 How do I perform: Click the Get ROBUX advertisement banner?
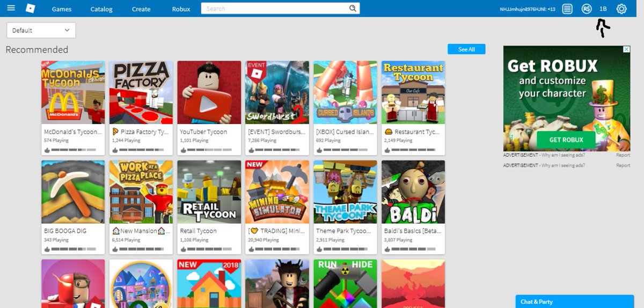[567, 98]
